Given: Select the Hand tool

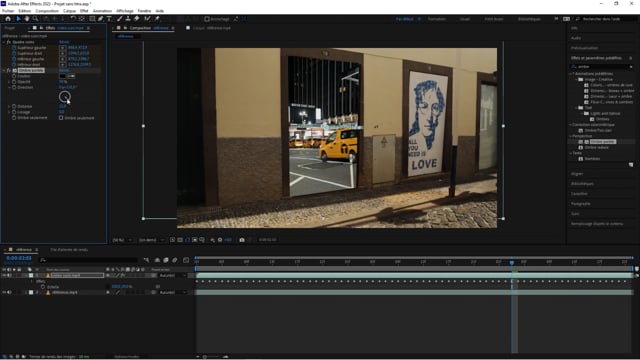Looking at the screenshot, I should pyautogui.click(x=27, y=19).
